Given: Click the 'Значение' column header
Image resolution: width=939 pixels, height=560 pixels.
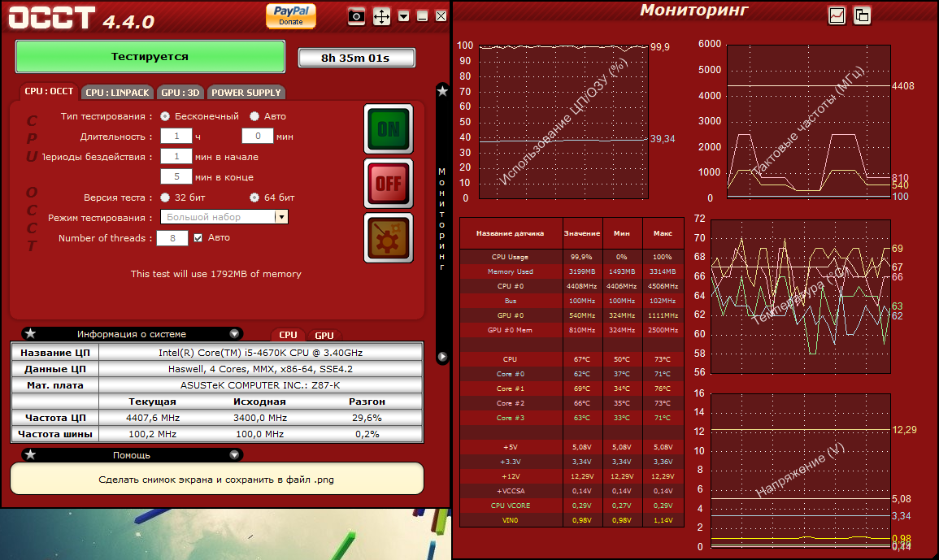Looking at the screenshot, I should click(x=582, y=233).
